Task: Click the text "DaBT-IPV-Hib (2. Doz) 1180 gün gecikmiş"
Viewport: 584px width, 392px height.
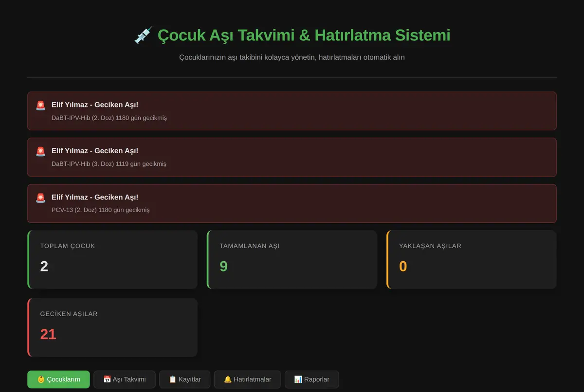Action: pos(109,118)
